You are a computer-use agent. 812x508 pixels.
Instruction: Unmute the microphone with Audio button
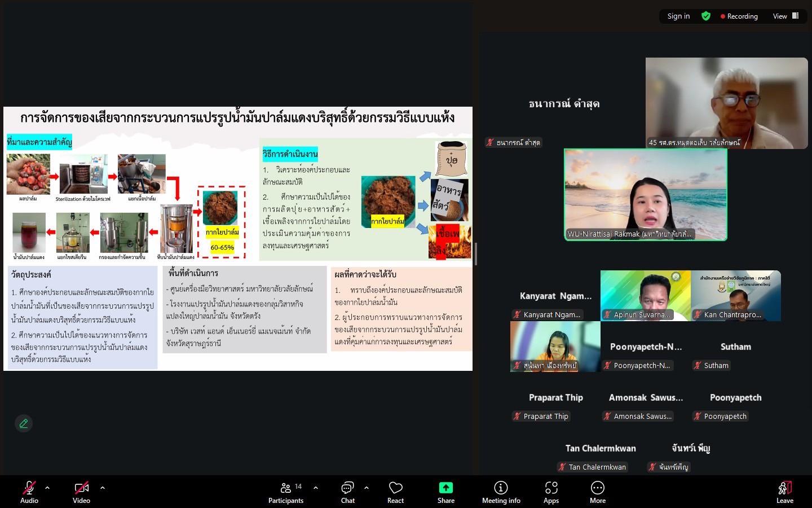coord(29,491)
